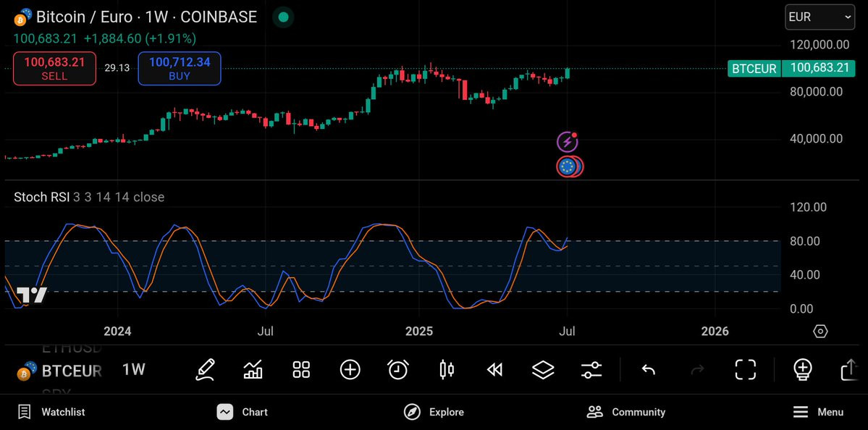Image resolution: width=868 pixels, height=430 pixels.
Task: Change chart type via candlestick icon
Action: [446, 369]
